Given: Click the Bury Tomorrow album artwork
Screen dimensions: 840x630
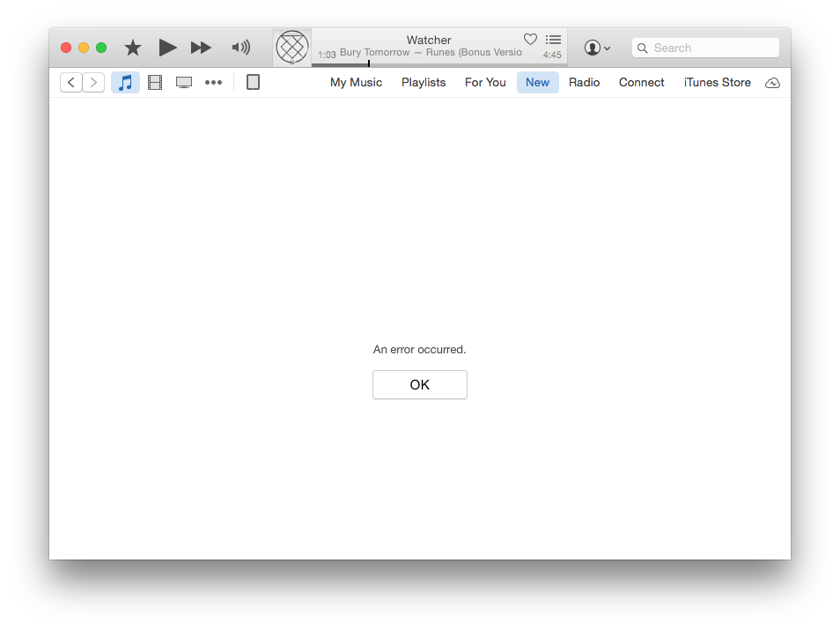Looking at the screenshot, I should [292, 48].
